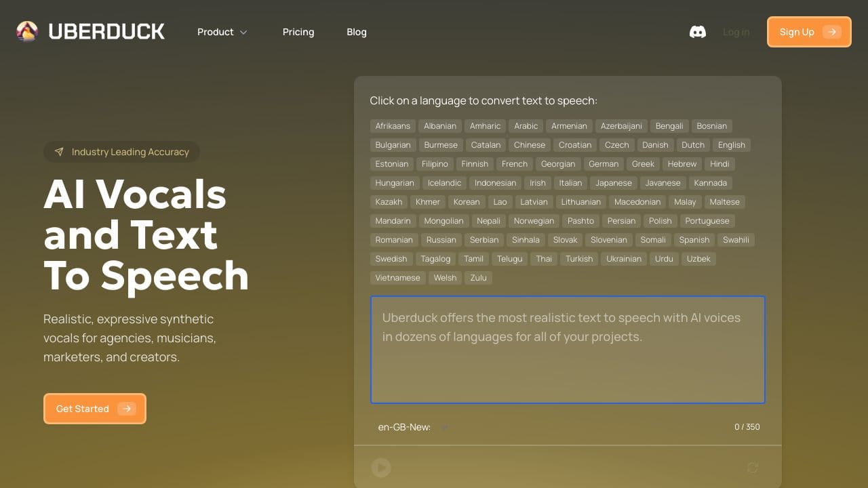Image resolution: width=868 pixels, height=488 pixels.
Task: Click the Sign Up button
Action: [809, 32]
